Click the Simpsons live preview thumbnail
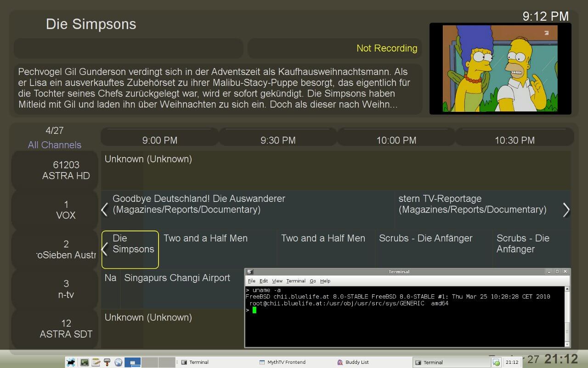 pos(500,68)
